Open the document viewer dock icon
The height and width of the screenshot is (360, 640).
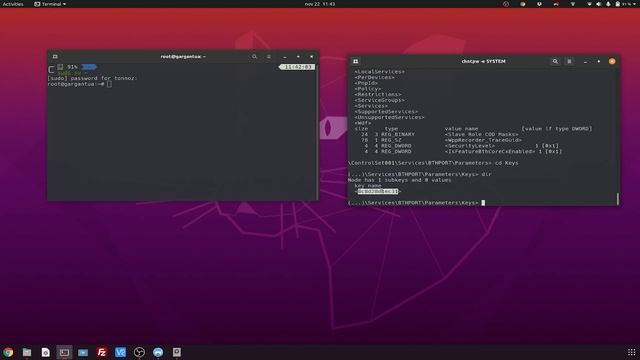46,352
